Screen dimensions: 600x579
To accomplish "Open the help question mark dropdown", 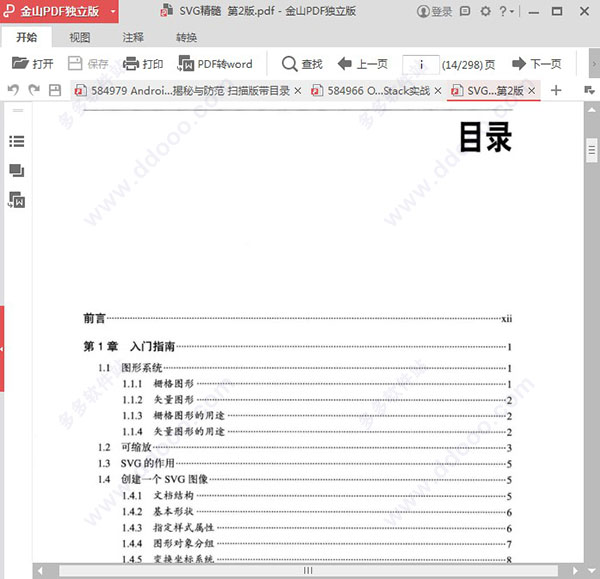I will click(x=506, y=11).
